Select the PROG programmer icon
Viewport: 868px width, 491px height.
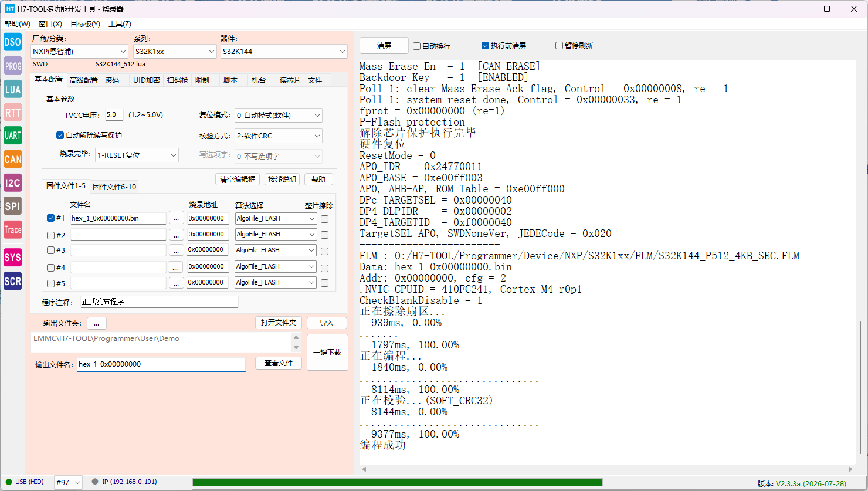point(12,66)
